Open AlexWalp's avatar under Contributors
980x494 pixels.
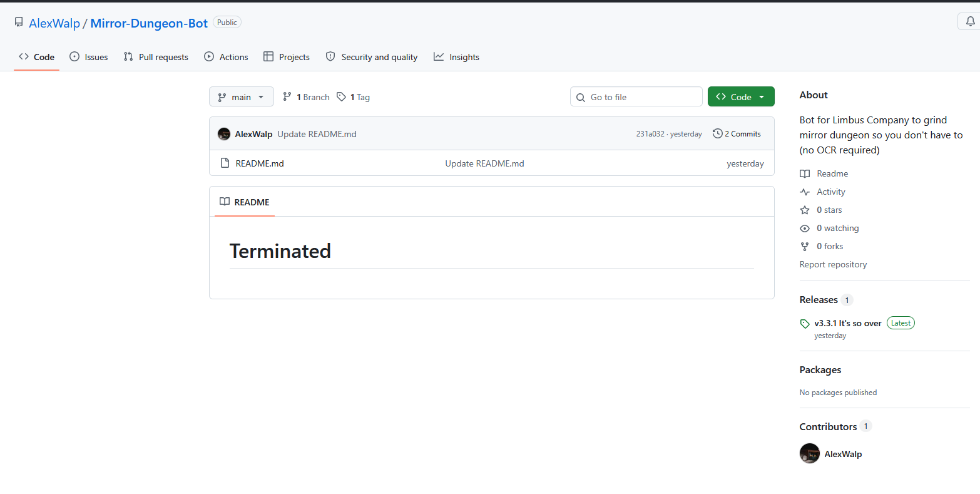click(x=810, y=453)
